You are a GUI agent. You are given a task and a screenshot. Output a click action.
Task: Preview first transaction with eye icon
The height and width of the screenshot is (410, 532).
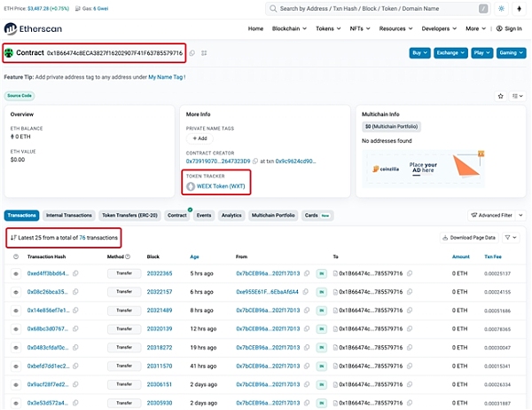15,273
